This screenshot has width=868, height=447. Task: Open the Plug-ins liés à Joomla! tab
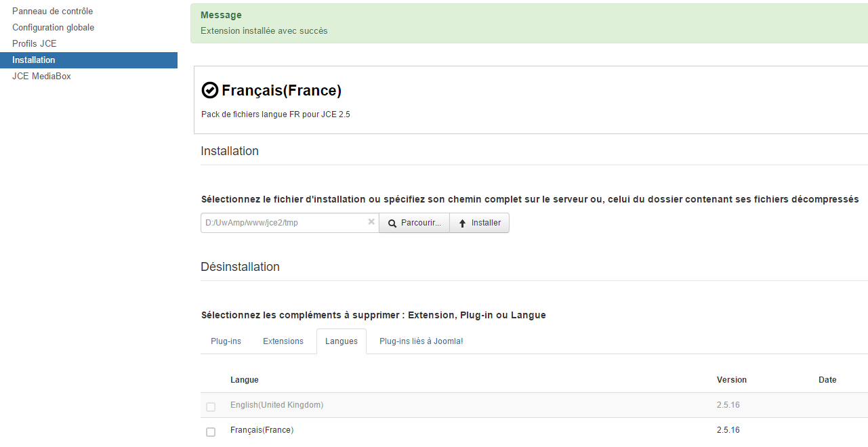pyautogui.click(x=421, y=341)
